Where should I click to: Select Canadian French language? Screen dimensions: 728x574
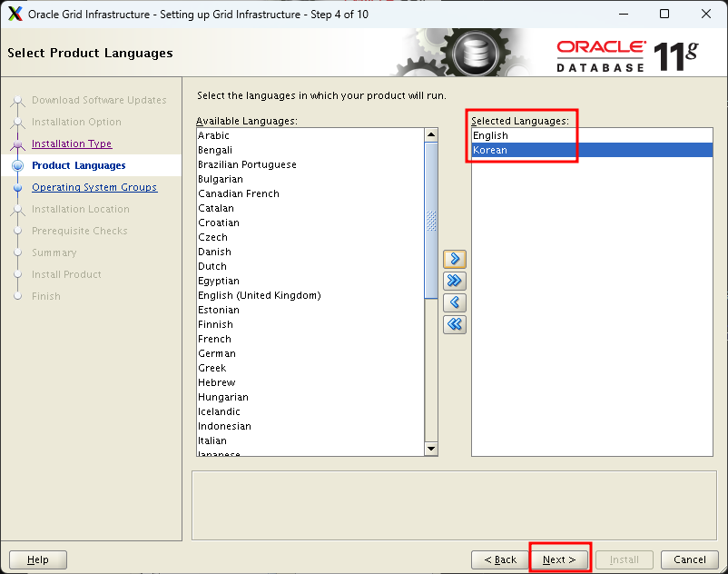pyautogui.click(x=310, y=193)
